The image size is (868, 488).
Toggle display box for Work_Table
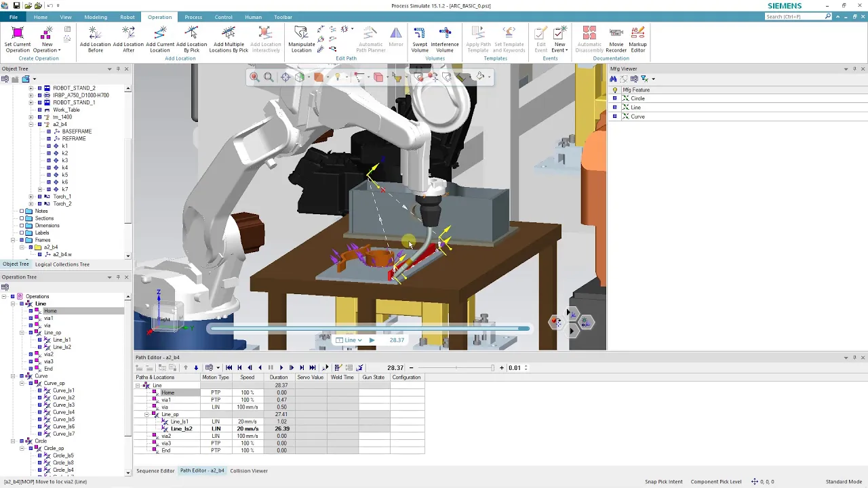pos(39,110)
